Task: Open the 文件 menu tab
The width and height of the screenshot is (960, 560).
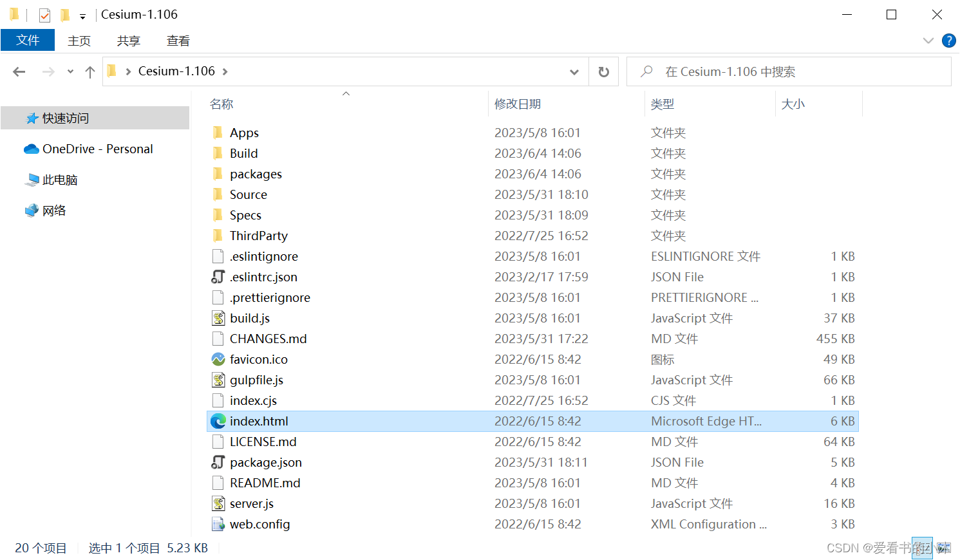Action: point(28,41)
